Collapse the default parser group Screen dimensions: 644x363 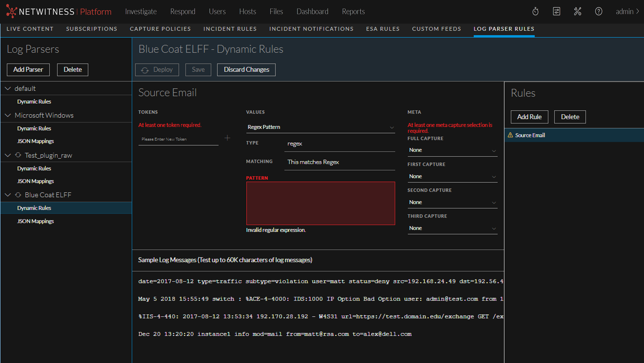8,88
